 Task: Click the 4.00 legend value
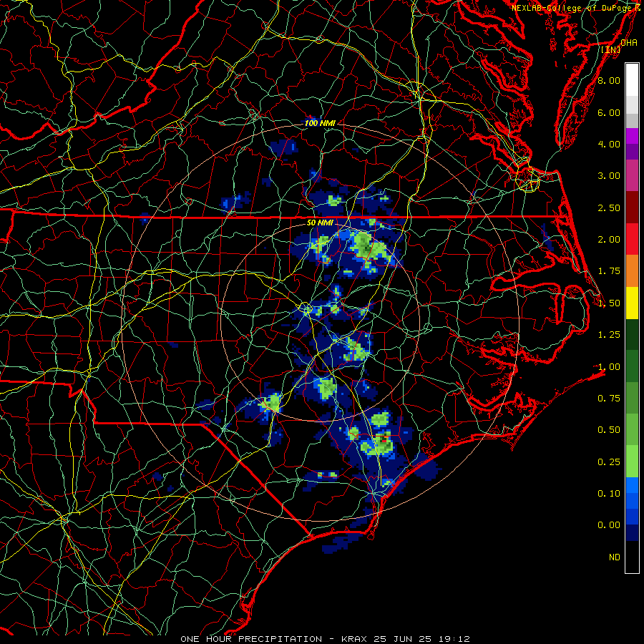tap(609, 144)
